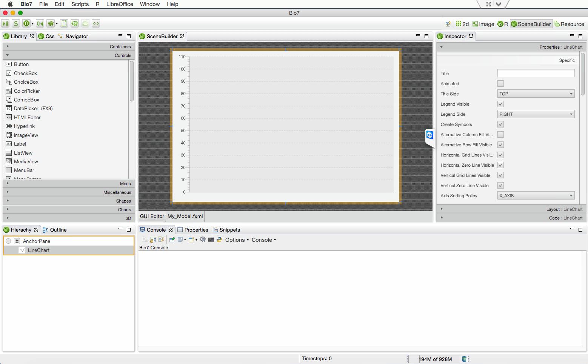Toggle Horizontal Zero Line Visible checkbox
This screenshot has height=364, width=588.
tap(500, 165)
